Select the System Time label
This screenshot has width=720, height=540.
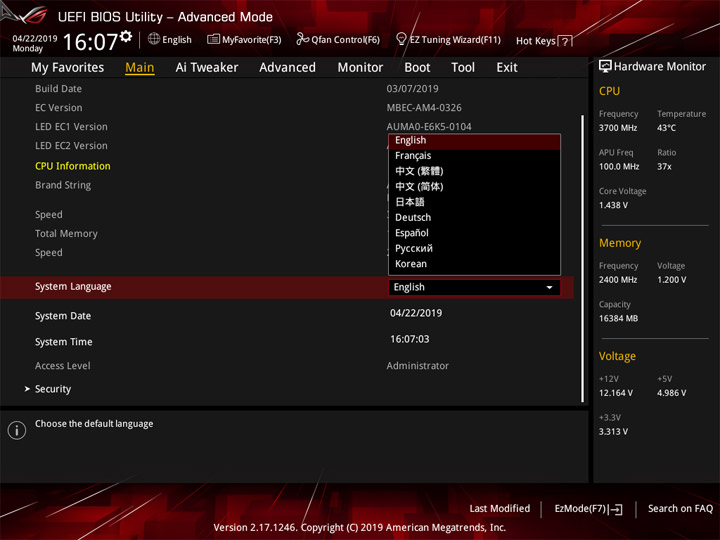(63, 342)
